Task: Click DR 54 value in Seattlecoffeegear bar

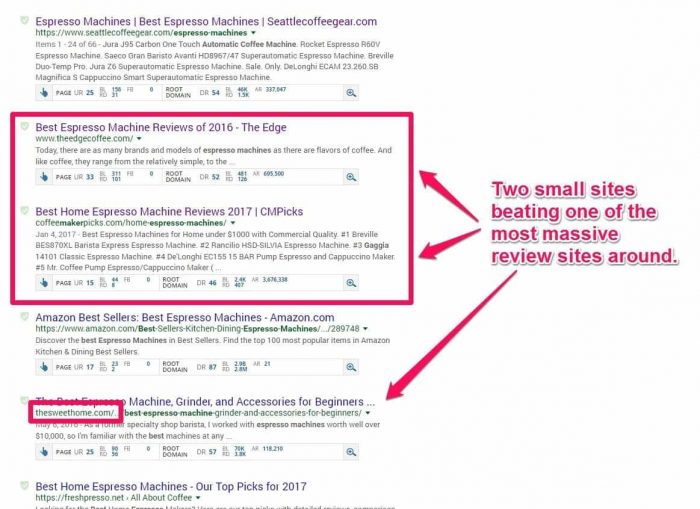Action: point(216,93)
